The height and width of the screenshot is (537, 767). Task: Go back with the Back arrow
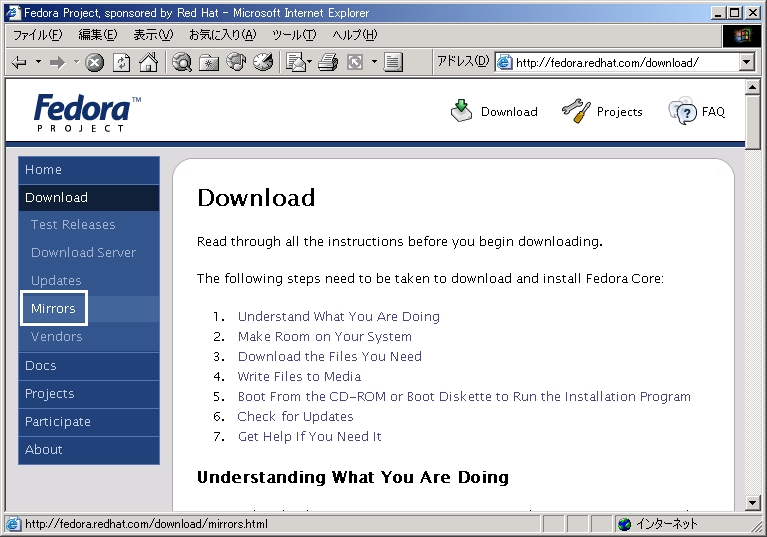[20, 63]
